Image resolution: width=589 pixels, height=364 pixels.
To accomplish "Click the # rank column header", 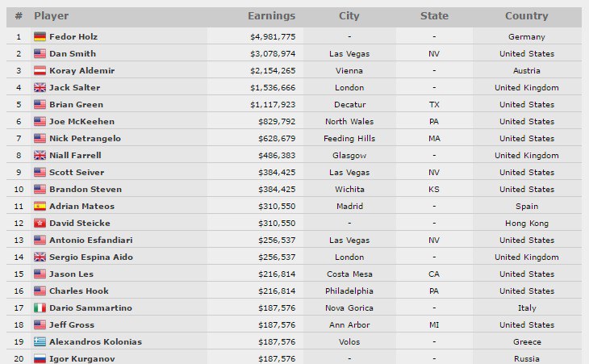I will (x=19, y=16).
